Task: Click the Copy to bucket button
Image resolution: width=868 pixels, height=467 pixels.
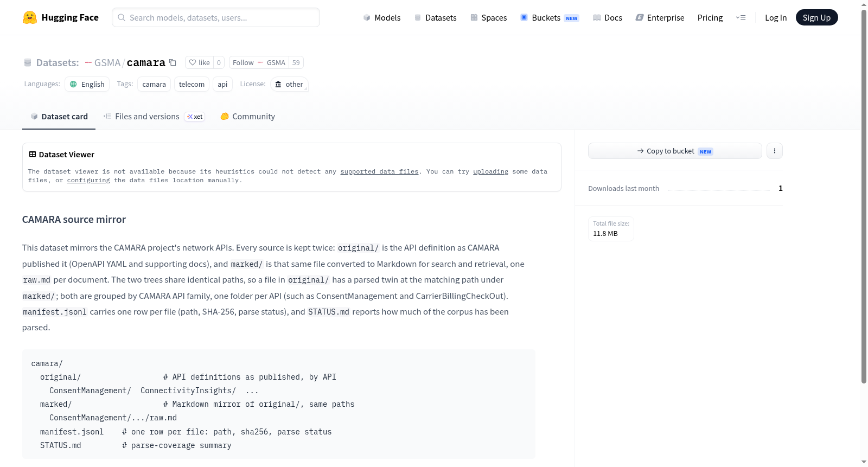Action: pyautogui.click(x=675, y=151)
